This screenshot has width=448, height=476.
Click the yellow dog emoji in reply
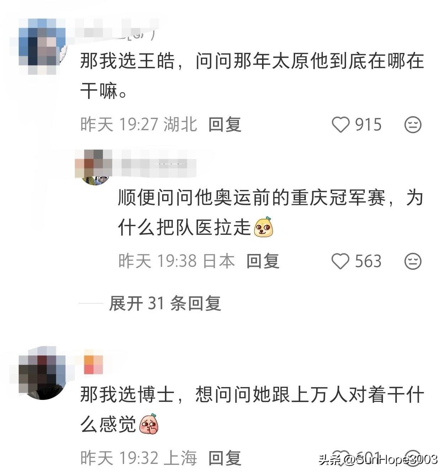263,227
